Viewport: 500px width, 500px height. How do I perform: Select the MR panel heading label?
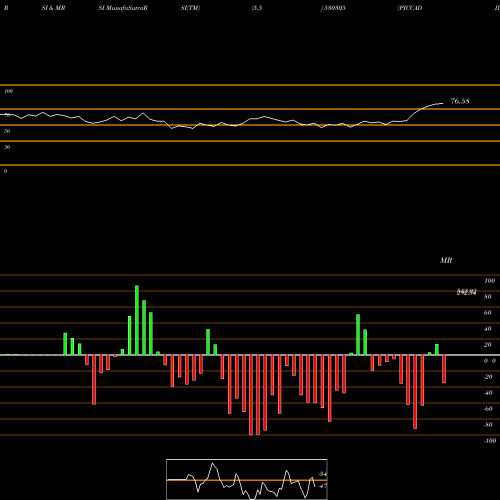pyautogui.click(x=446, y=260)
